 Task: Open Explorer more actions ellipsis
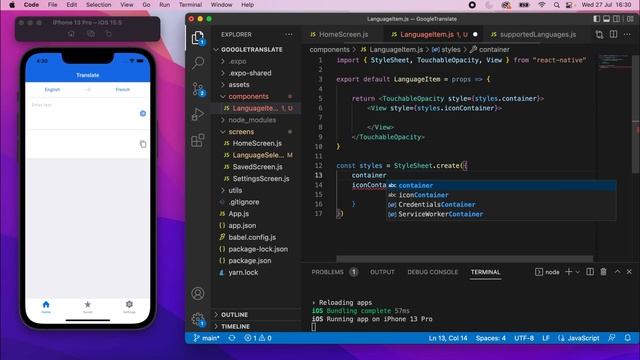tap(289, 35)
